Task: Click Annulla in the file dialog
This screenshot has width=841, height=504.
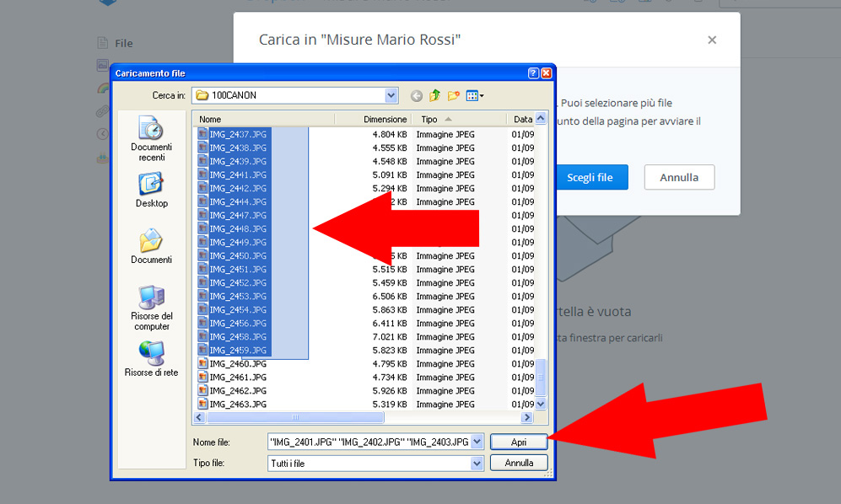Action: click(x=519, y=463)
